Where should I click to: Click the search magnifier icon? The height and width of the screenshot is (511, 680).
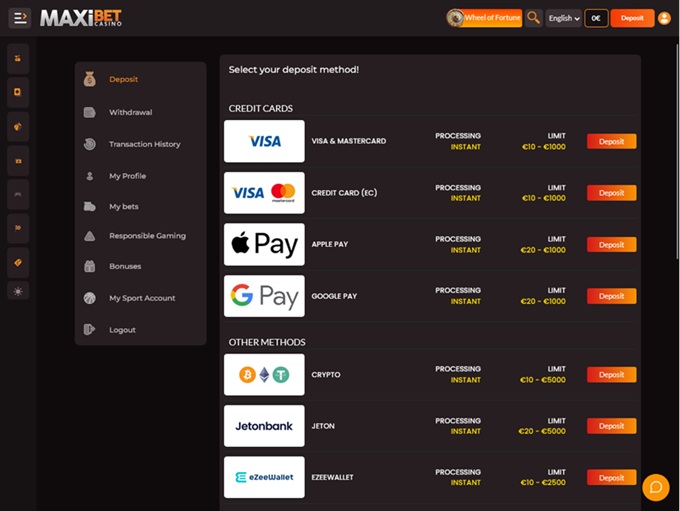coord(534,18)
